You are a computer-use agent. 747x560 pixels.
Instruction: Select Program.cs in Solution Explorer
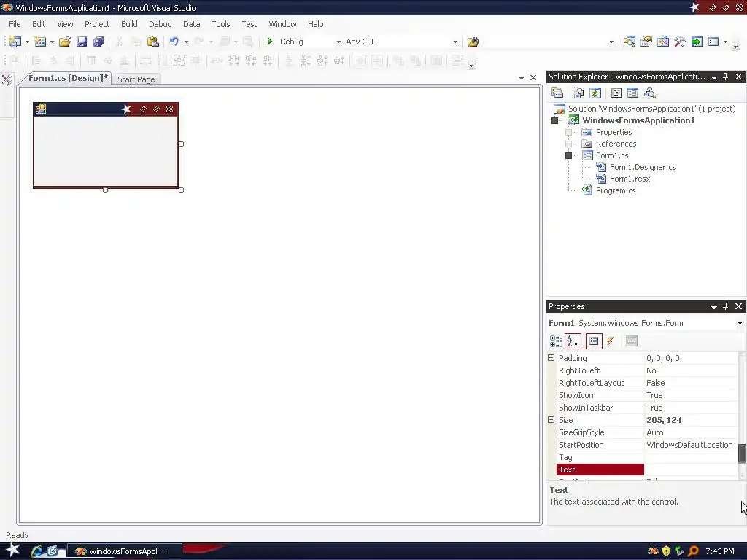pyautogui.click(x=616, y=190)
